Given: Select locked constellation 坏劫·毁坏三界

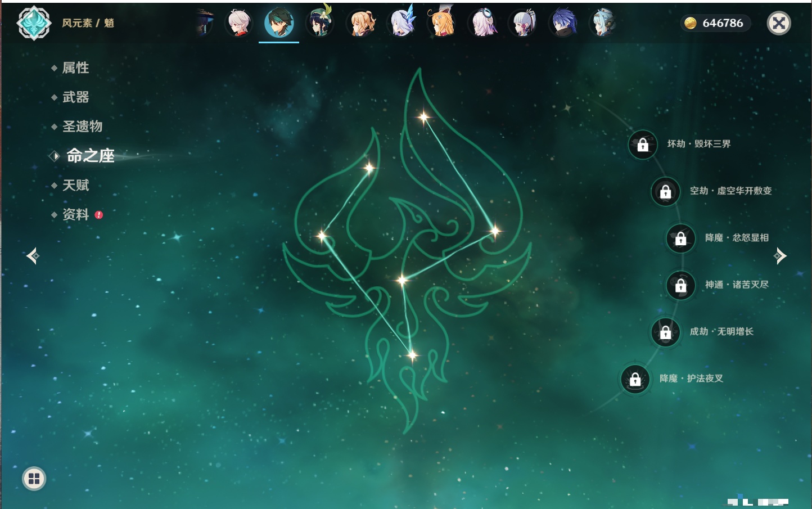Looking at the screenshot, I should tap(643, 145).
